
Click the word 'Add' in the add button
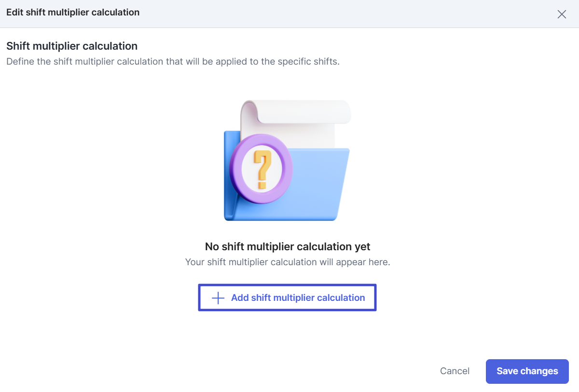[240, 298]
